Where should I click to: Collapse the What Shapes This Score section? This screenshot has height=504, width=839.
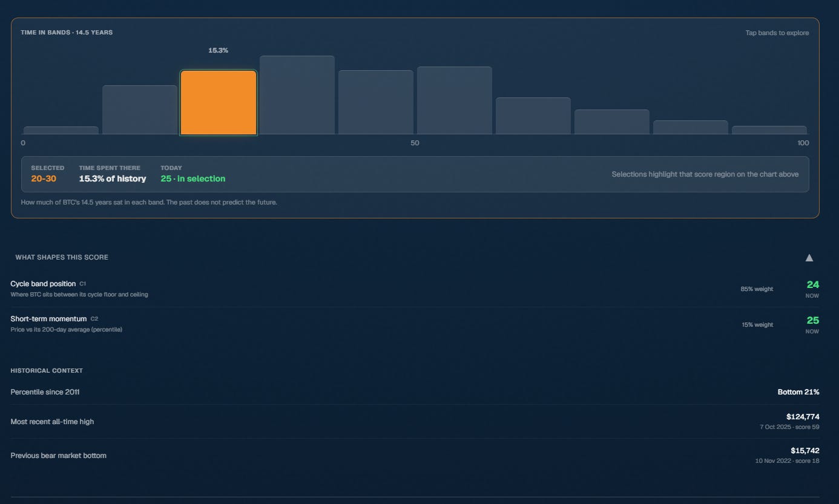tap(809, 258)
